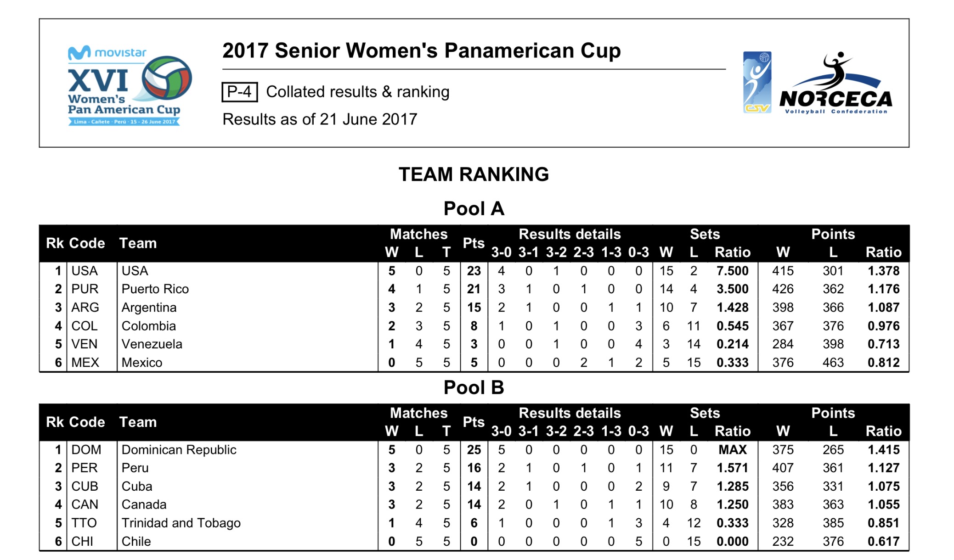Click the Pool B Pts column header
The width and height of the screenshot is (954, 560).
coord(474,422)
